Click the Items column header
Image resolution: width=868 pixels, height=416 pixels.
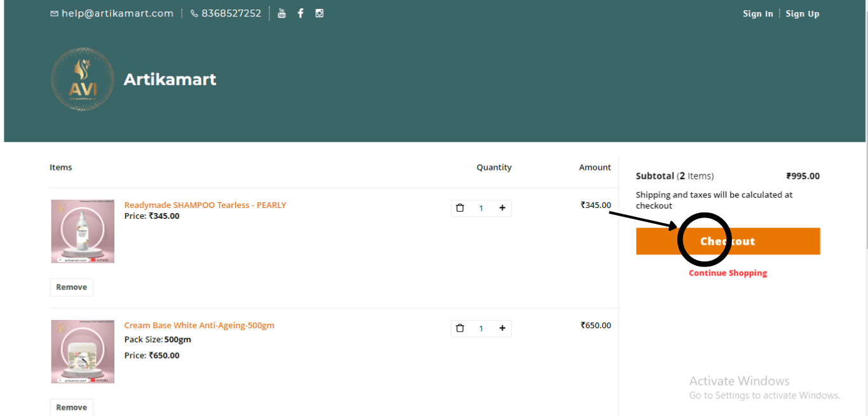(x=61, y=167)
